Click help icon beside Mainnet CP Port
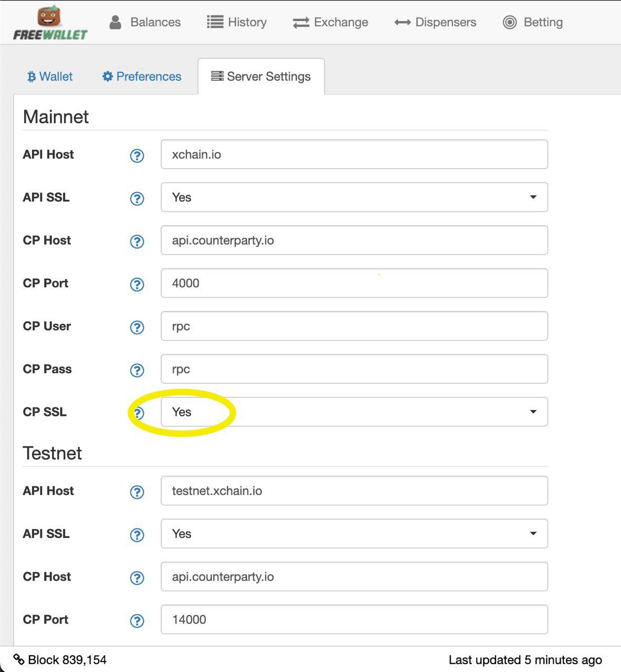The width and height of the screenshot is (621, 672). 137,285
